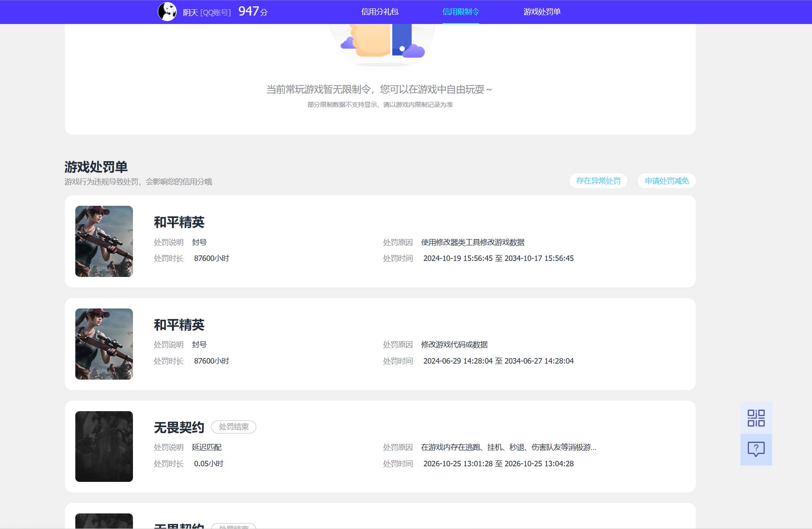Click the 游戏处罚单 section heading
Screen dimensions: 812x529
coord(96,167)
